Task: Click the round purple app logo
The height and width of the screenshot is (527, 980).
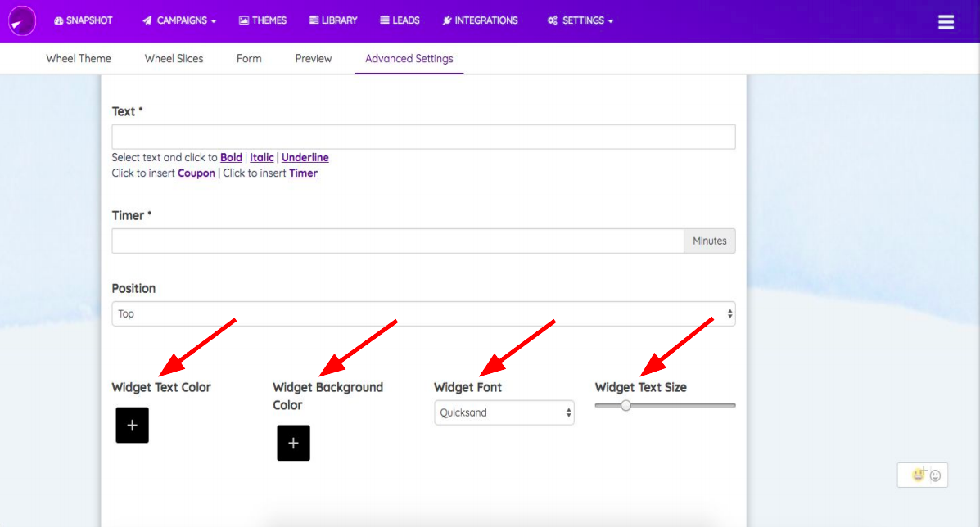Action: click(x=22, y=20)
